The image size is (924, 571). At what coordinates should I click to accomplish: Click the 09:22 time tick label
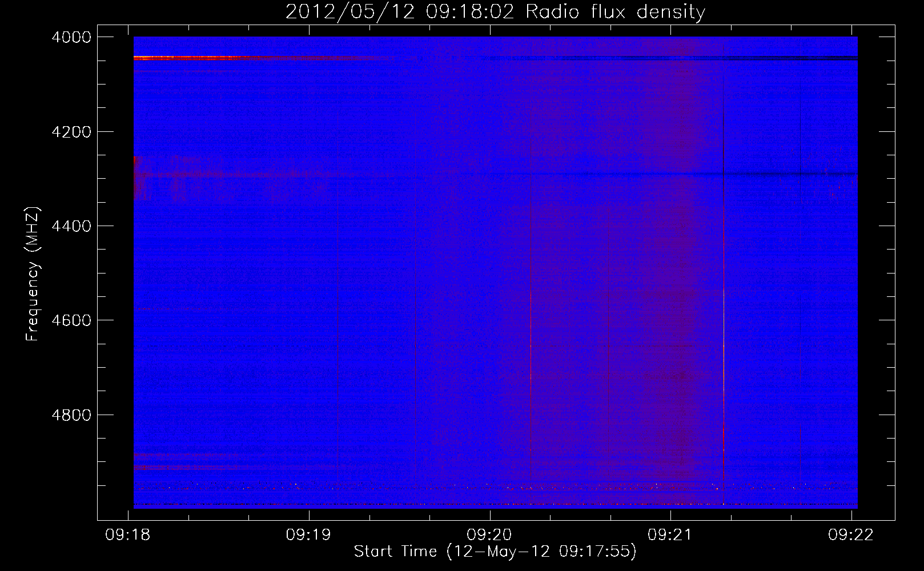(851, 534)
